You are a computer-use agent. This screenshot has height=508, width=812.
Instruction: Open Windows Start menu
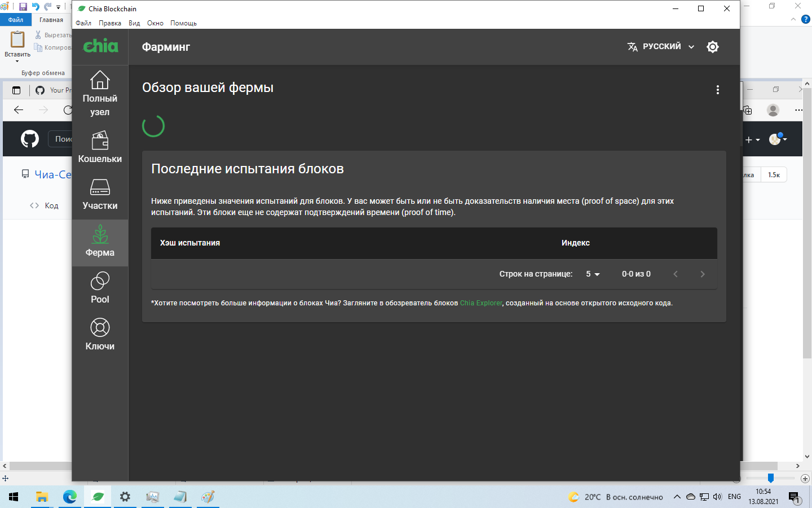14,497
